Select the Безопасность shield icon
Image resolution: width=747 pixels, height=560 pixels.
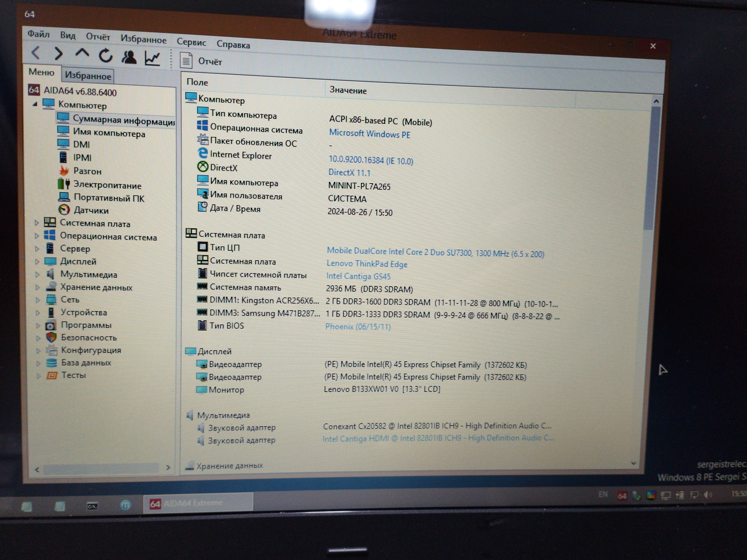pyautogui.click(x=51, y=337)
